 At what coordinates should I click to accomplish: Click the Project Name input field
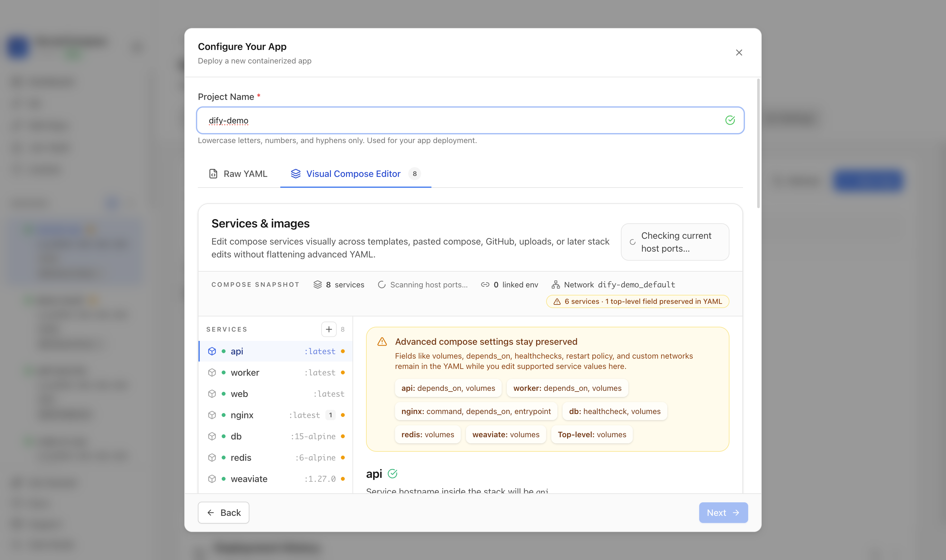pyautogui.click(x=470, y=121)
